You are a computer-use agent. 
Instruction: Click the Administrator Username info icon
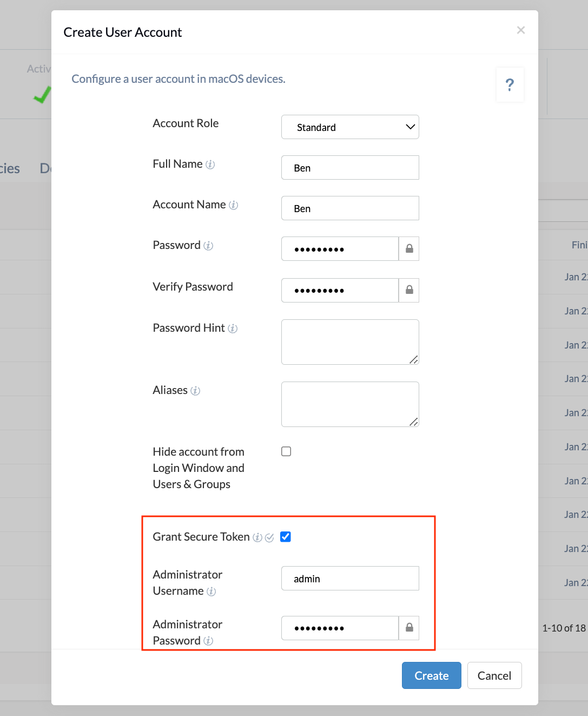[212, 592]
